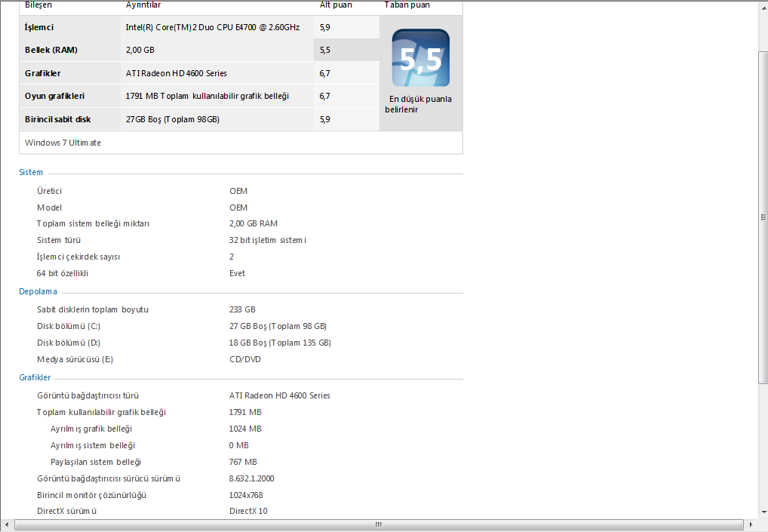Select the "Görüntü bağdaştırıcısı sürücü sürümü" label
The height and width of the screenshot is (532, 768).
[x=109, y=478]
